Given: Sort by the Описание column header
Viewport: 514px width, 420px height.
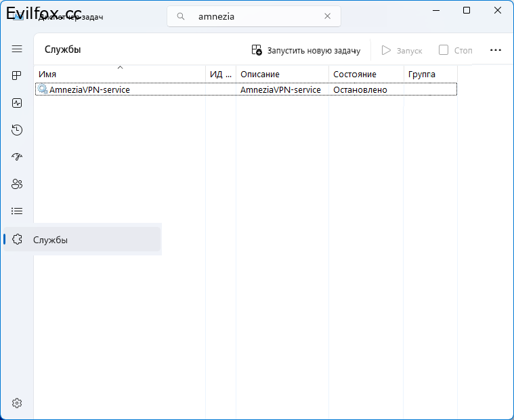Looking at the screenshot, I should click(x=282, y=74).
